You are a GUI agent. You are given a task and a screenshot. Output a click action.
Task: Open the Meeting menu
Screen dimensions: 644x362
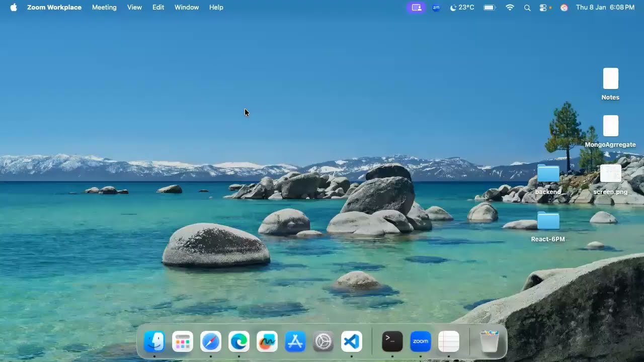pos(104,8)
